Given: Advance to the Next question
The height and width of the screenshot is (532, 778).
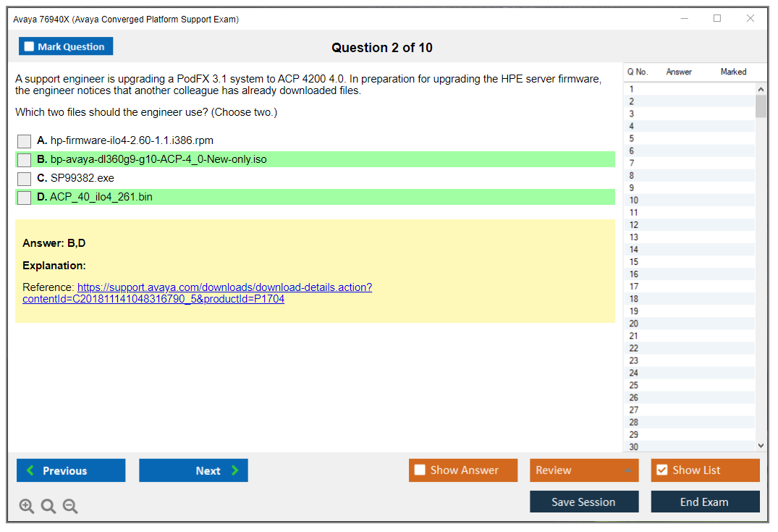Looking at the screenshot, I should (193, 470).
